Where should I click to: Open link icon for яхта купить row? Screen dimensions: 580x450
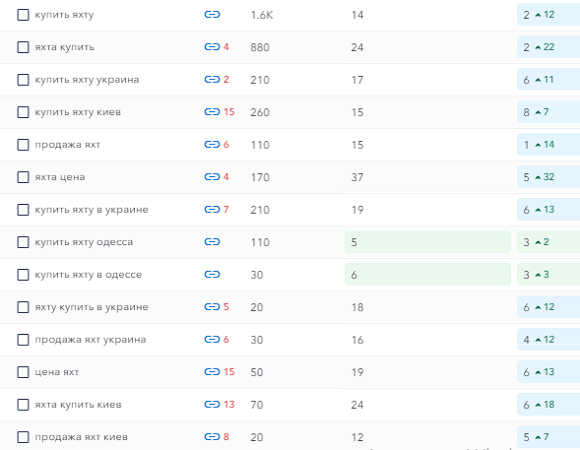(x=212, y=47)
